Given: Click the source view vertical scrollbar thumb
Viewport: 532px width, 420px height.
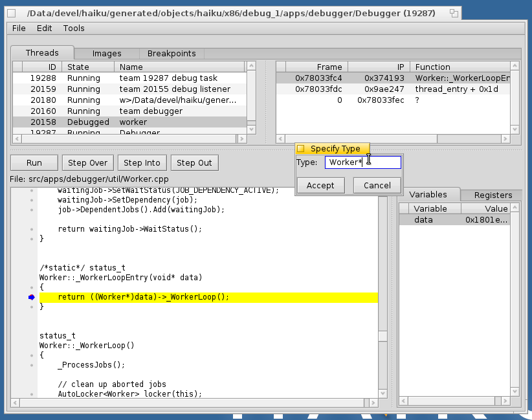Looking at the screenshot, I should pos(382,336).
